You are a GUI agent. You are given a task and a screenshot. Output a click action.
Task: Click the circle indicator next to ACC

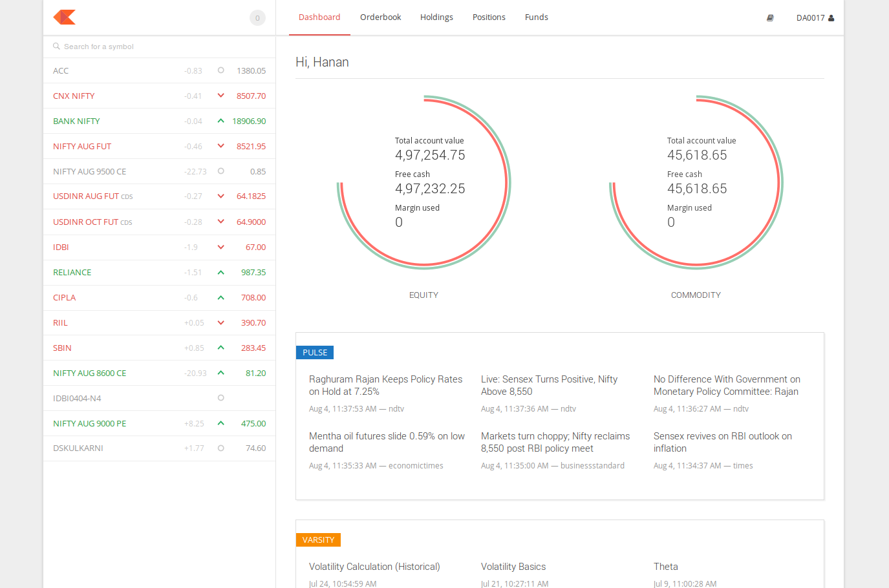220,70
